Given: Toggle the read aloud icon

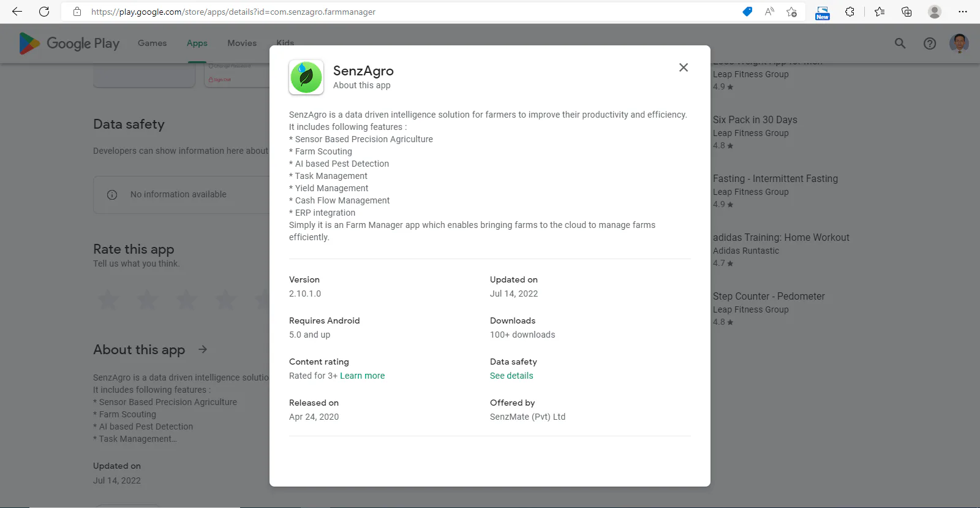Looking at the screenshot, I should 769,12.
